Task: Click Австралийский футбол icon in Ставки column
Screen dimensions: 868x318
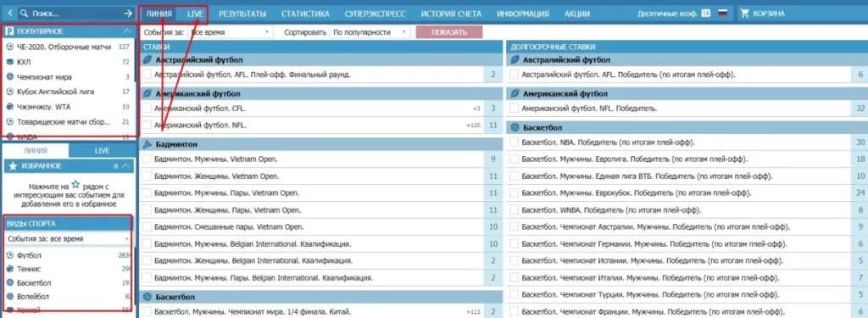Action: pyautogui.click(x=147, y=60)
